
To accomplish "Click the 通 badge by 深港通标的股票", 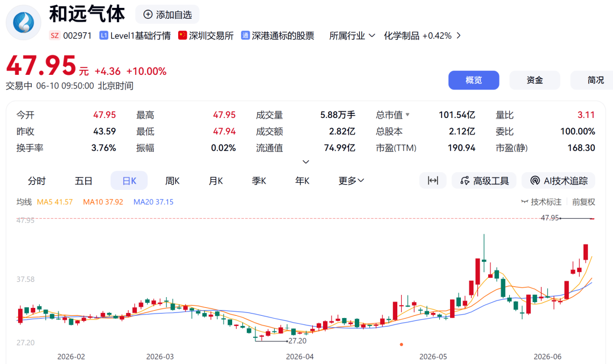I will pyautogui.click(x=245, y=36).
